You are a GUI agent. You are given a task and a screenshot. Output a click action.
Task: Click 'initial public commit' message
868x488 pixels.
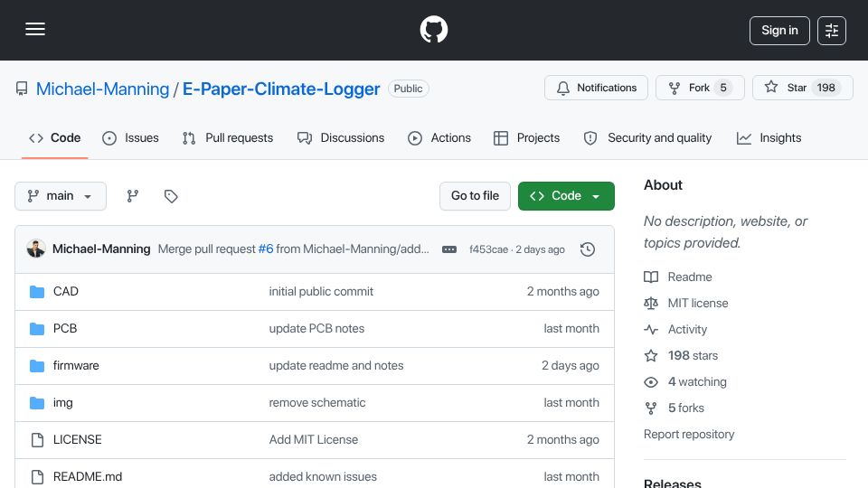click(321, 292)
